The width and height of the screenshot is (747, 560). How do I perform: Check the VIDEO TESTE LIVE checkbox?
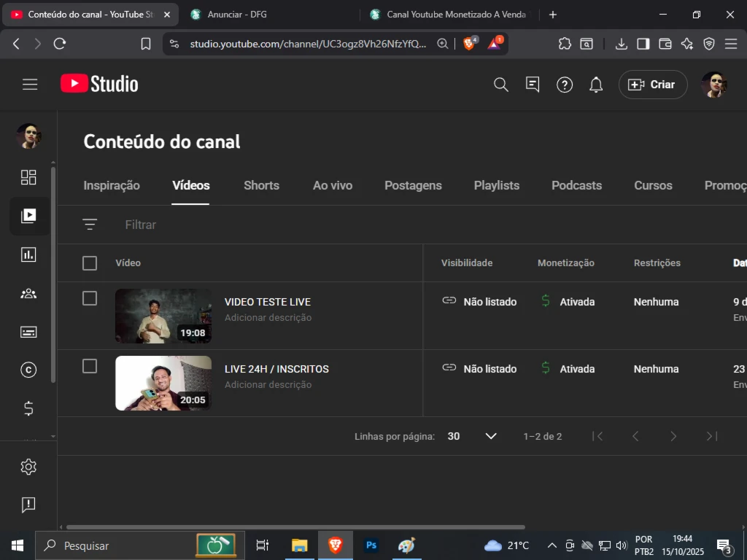click(90, 298)
